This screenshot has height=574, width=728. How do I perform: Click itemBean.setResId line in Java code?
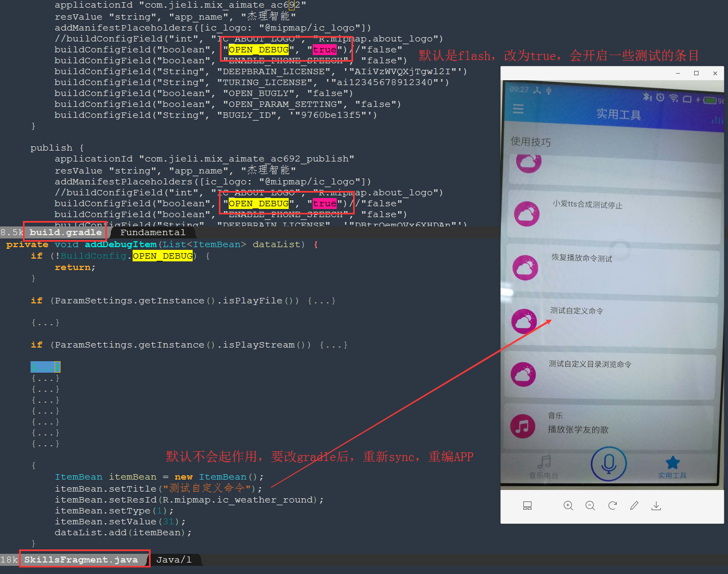click(x=189, y=500)
